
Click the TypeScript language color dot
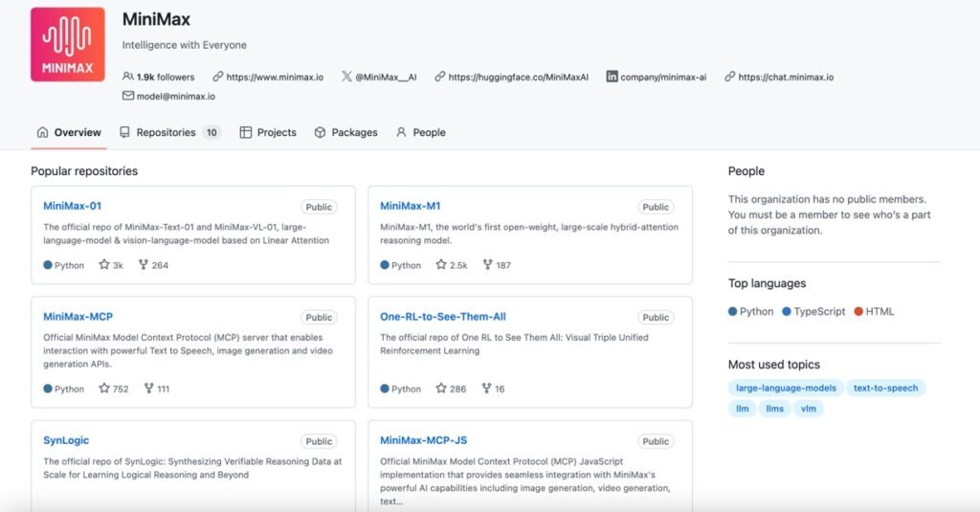pos(787,311)
